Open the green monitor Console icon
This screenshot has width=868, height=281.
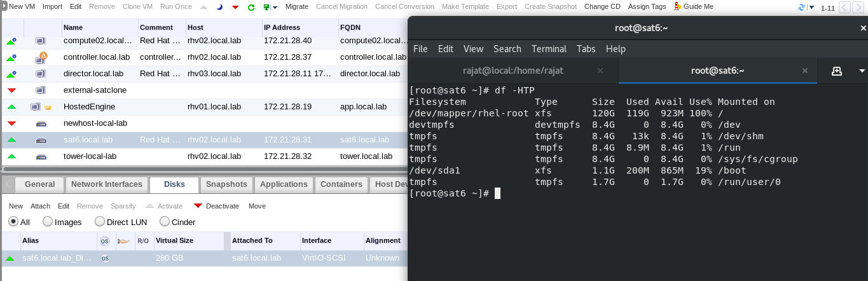[x=267, y=7]
